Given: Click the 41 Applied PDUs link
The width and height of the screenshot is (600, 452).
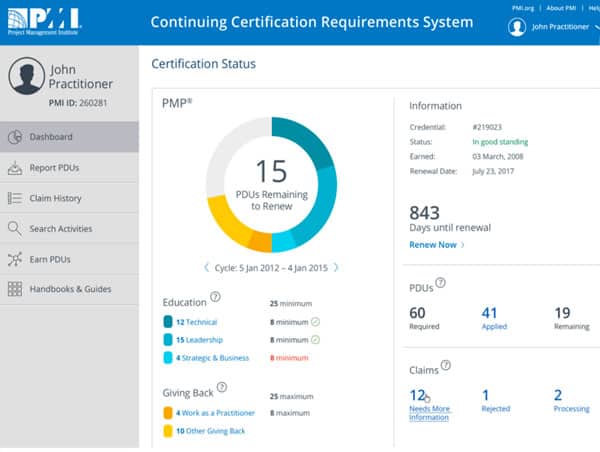Looking at the screenshot, I should [494, 318].
